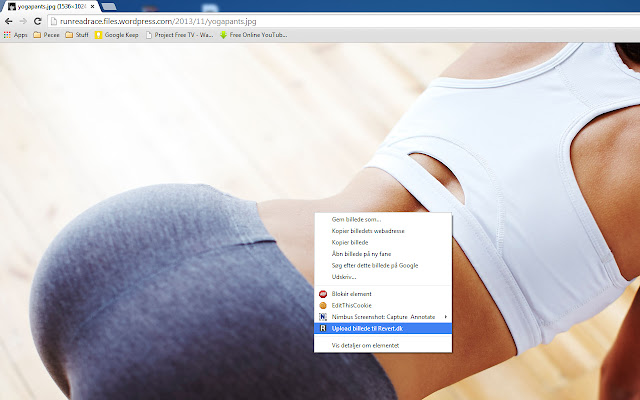Click the Nimbus Screenshot N icon
This screenshot has width=640, height=400.
[323, 317]
